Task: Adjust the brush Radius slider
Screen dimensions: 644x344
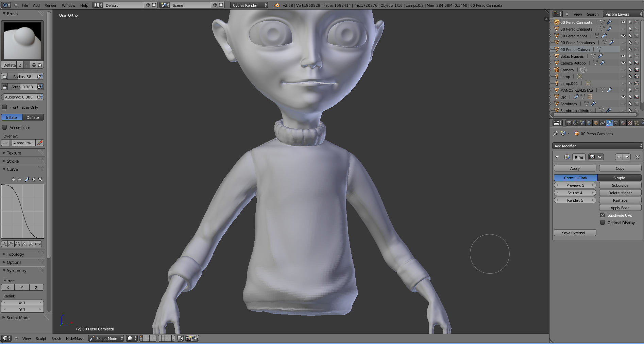Action: (x=22, y=76)
